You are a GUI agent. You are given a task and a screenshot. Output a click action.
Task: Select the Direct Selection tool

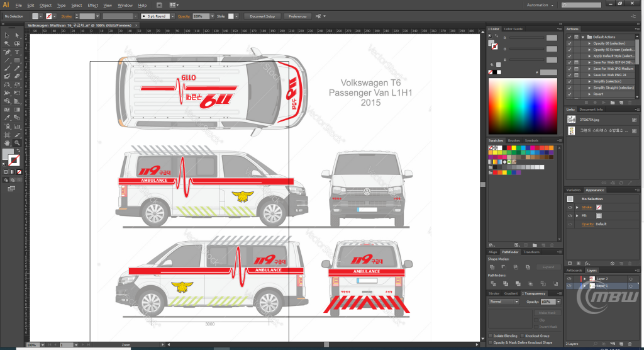pyautogui.click(x=17, y=36)
